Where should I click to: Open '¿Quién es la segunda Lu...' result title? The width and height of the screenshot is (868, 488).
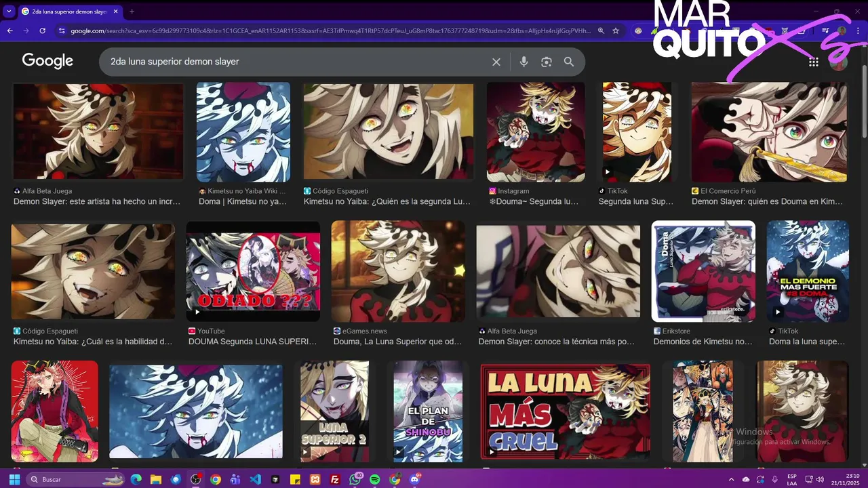coord(387,201)
